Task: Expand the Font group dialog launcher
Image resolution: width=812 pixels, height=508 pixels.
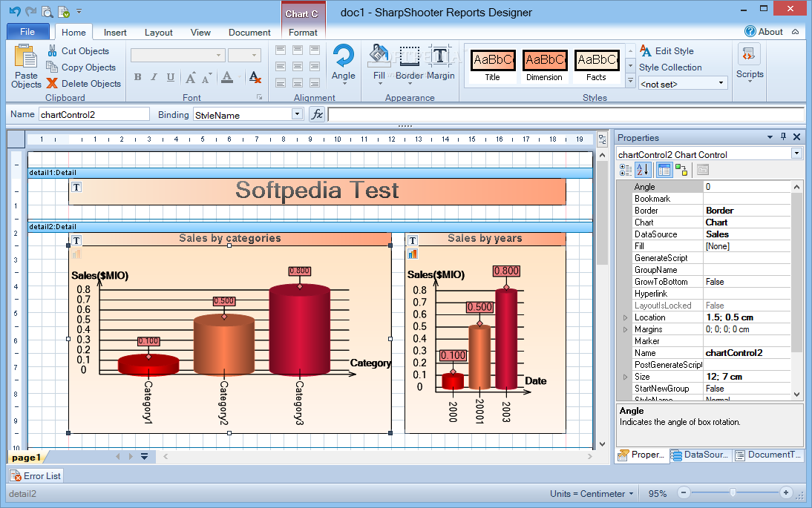Action: [x=260, y=97]
